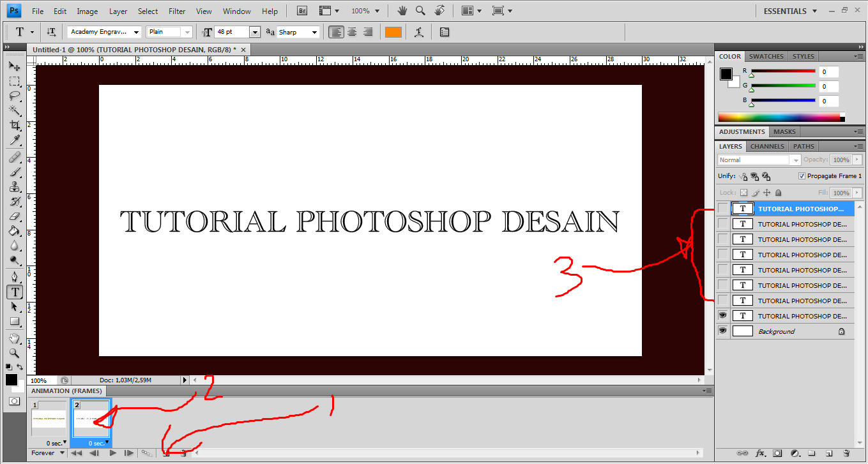This screenshot has height=464, width=868.
Task: Delete the selected layer via trash icon
Action: click(x=846, y=453)
